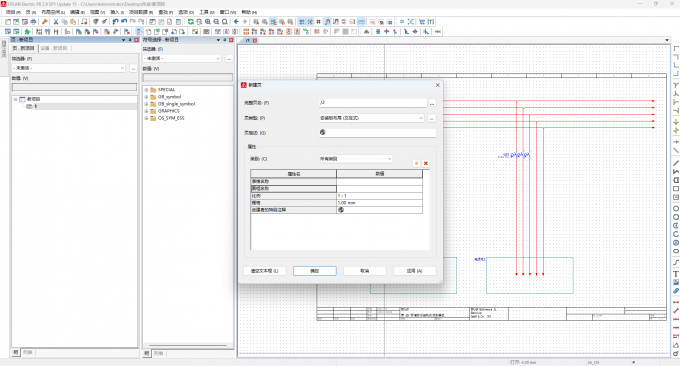Click the Zoom in magnifier icon
Image resolution: width=680 pixels, height=366 pixels.
tap(208, 22)
